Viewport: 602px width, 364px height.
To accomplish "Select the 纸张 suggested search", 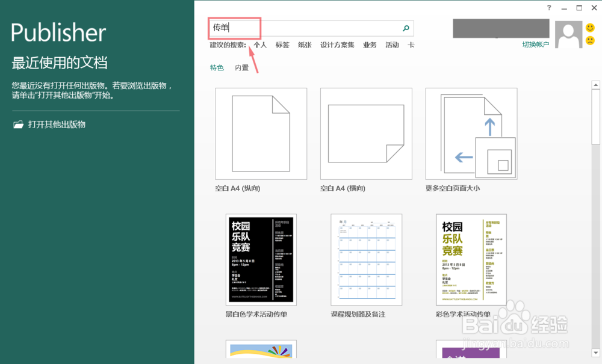I will [x=305, y=45].
